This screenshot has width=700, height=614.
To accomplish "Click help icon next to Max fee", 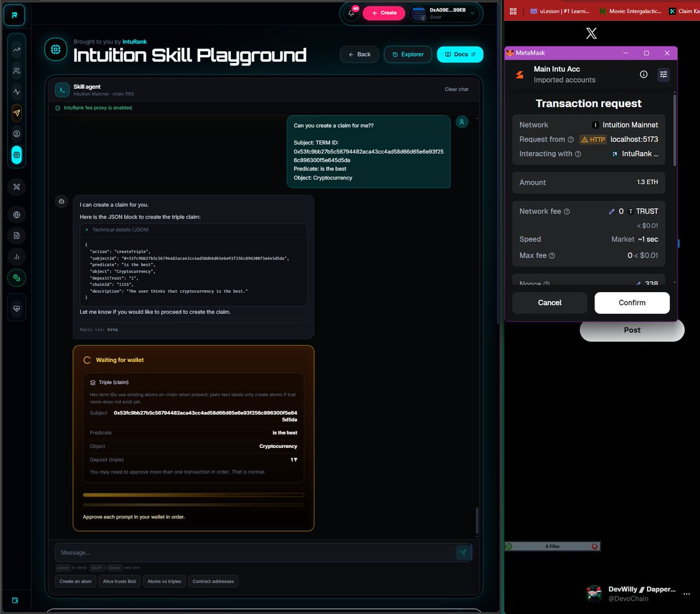I will pos(552,255).
